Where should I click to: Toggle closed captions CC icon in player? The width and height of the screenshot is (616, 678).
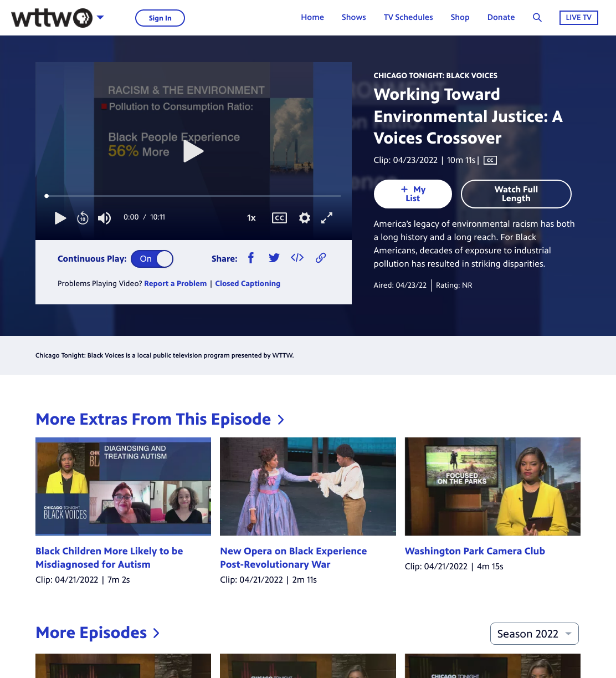tap(279, 218)
